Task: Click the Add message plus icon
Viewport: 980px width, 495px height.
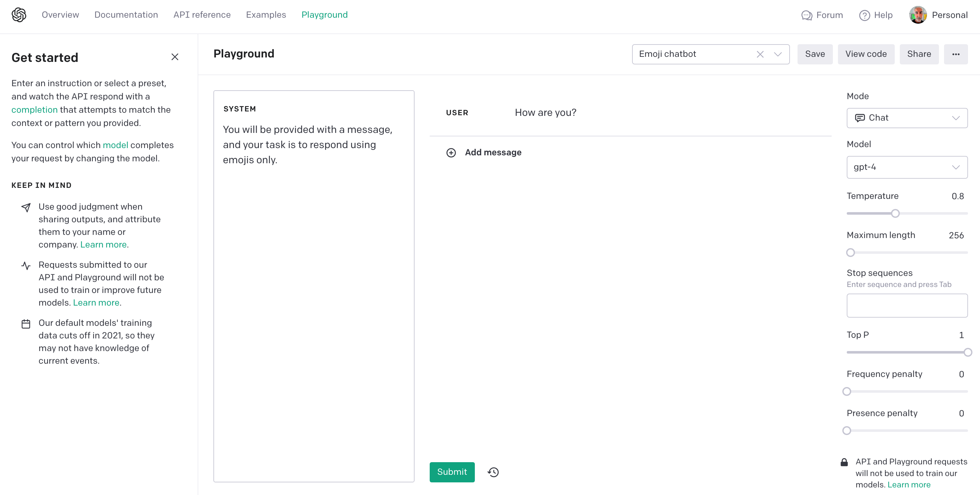Action: tap(451, 153)
